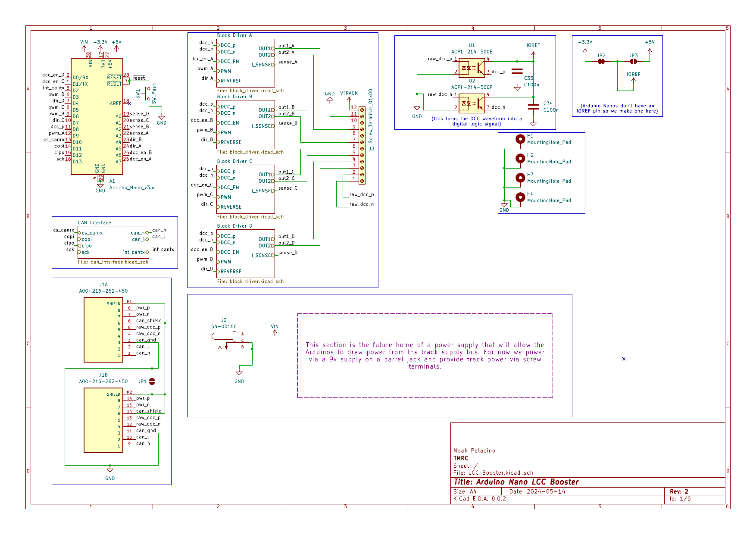Click the title 'Arduino Nano LCC Booster'
Viewport: 756px width, 535px height.
click(516, 482)
